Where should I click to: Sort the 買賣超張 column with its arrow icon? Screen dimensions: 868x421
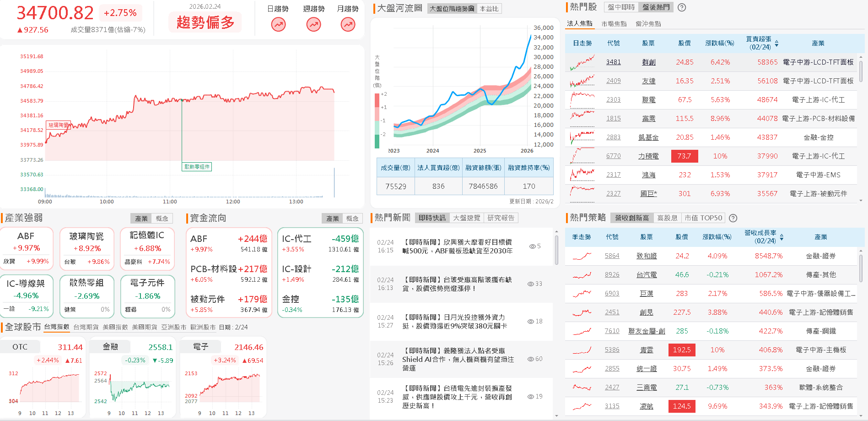[777, 43]
